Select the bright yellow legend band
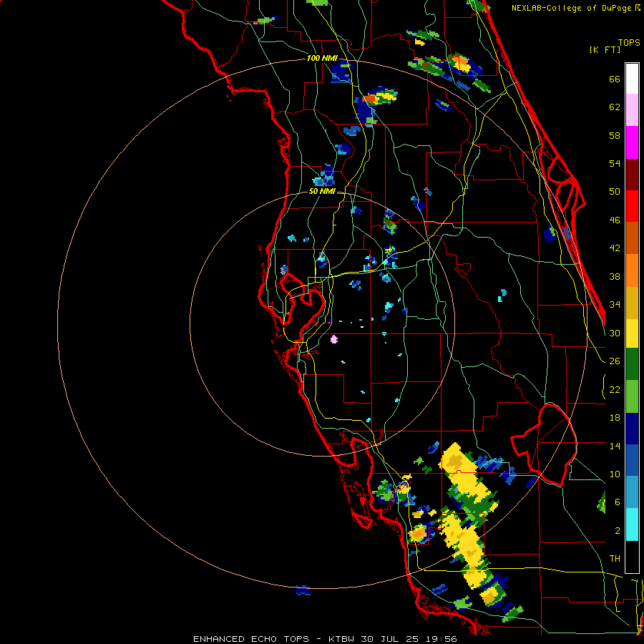Viewport: 644px width, 644px height. (x=632, y=333)
